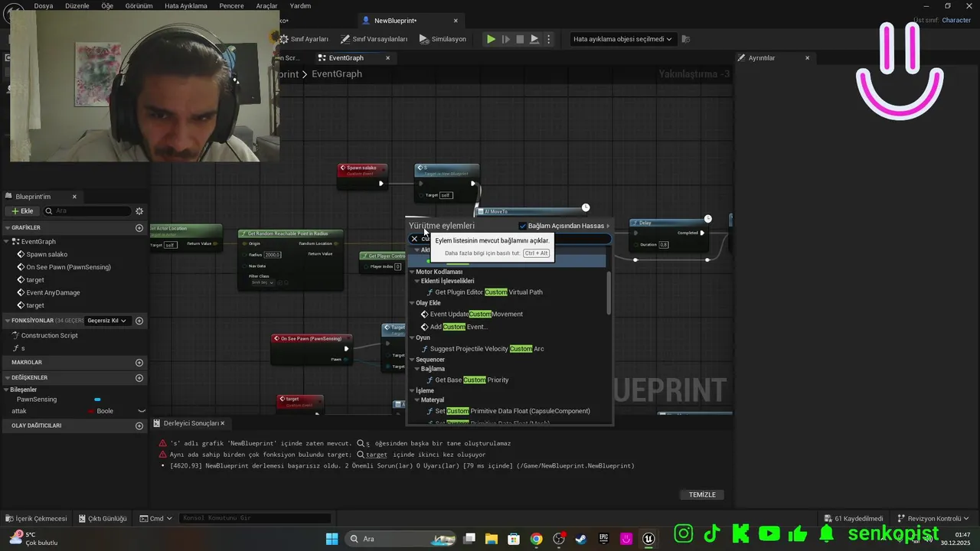This screenshot has height=551, width=980.
Task: Click the Stop simulation button
Action: 520,39
